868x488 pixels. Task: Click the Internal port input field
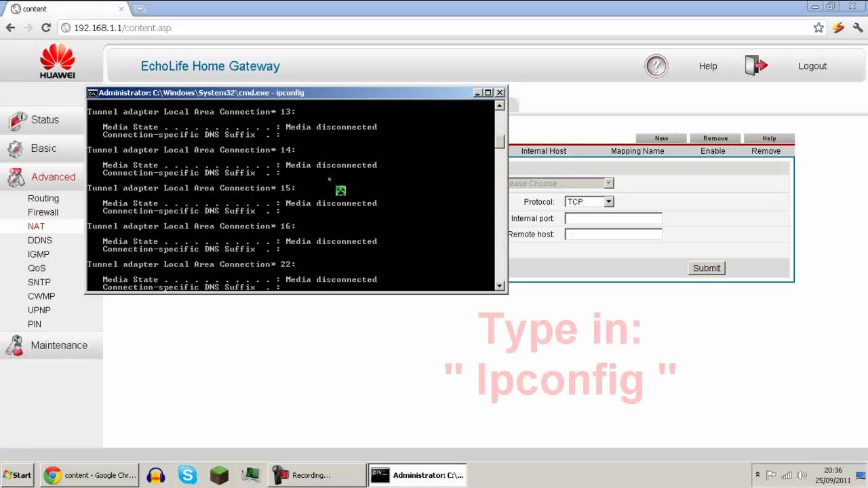614,219
